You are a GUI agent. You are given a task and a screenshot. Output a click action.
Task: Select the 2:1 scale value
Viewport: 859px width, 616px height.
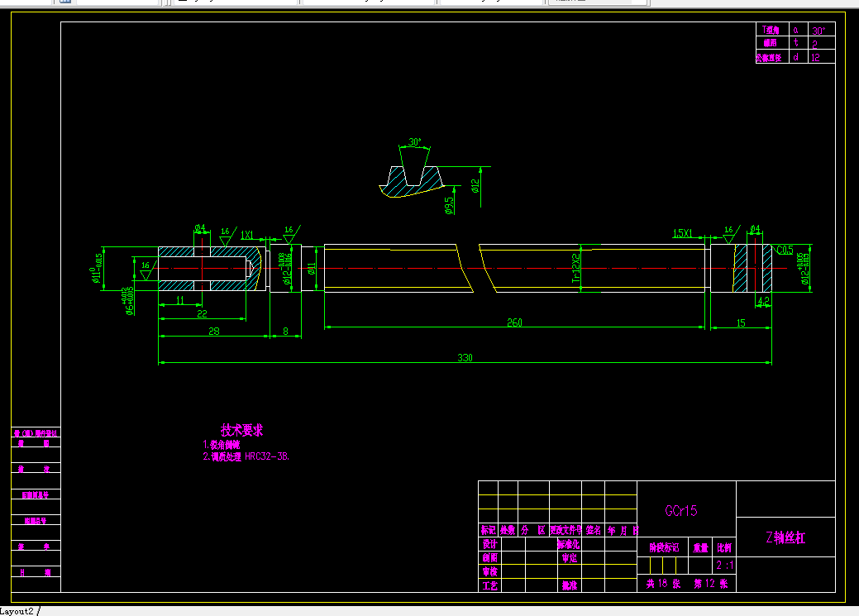[725, 565]
